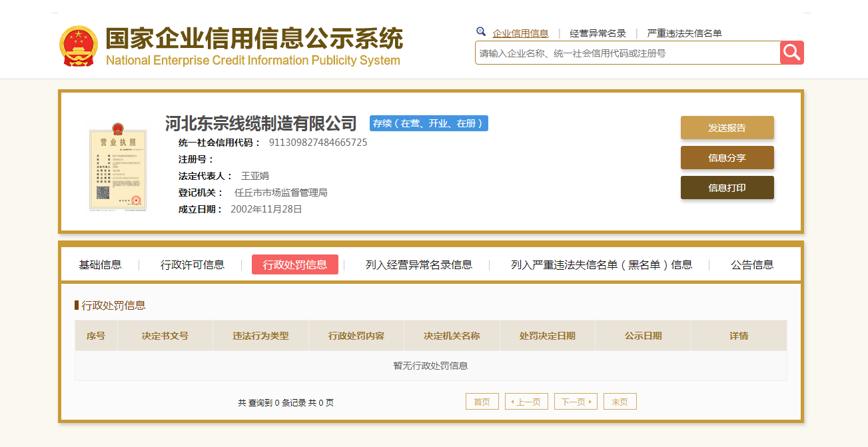Jump to 末页 pagination button

point(620,402)
